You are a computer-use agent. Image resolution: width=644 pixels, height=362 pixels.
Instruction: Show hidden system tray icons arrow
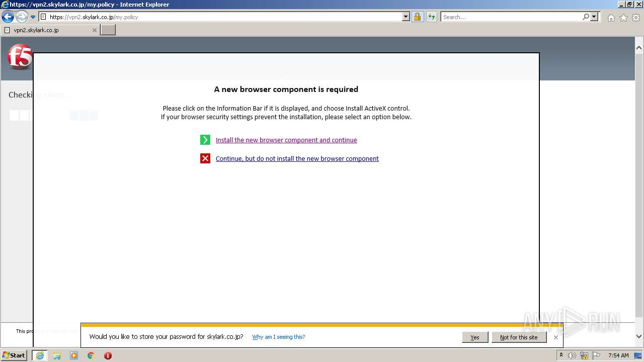(561, 355)
